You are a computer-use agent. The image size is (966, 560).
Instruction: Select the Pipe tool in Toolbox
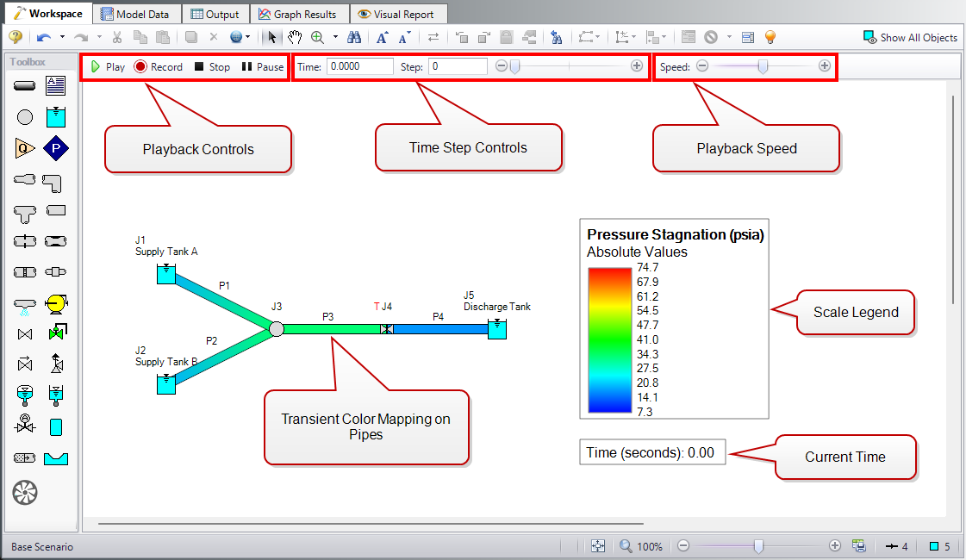[25, 85]
